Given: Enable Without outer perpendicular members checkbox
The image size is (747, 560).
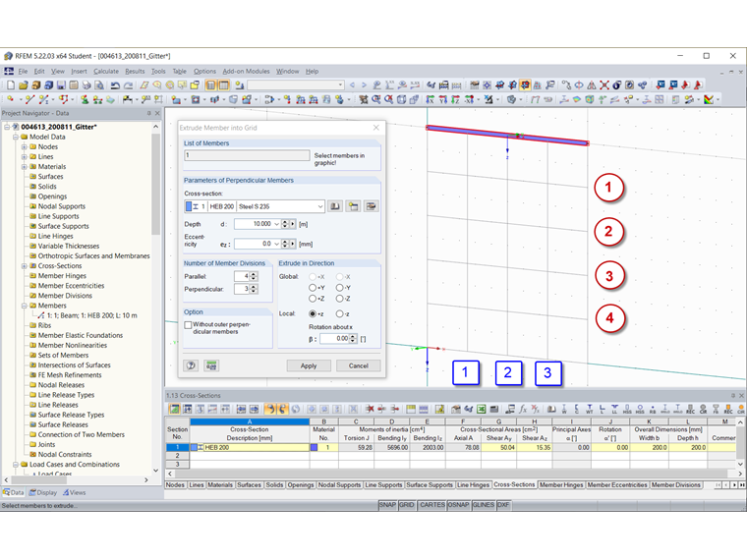Looking at the screenshot, I should pyautogui.click(x=188, y=325).
